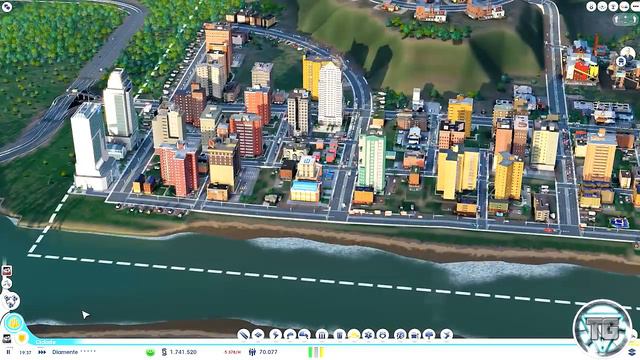Click the yellow industrial demand bar
The width and height of the screenshot is (640, 360).
322,352
